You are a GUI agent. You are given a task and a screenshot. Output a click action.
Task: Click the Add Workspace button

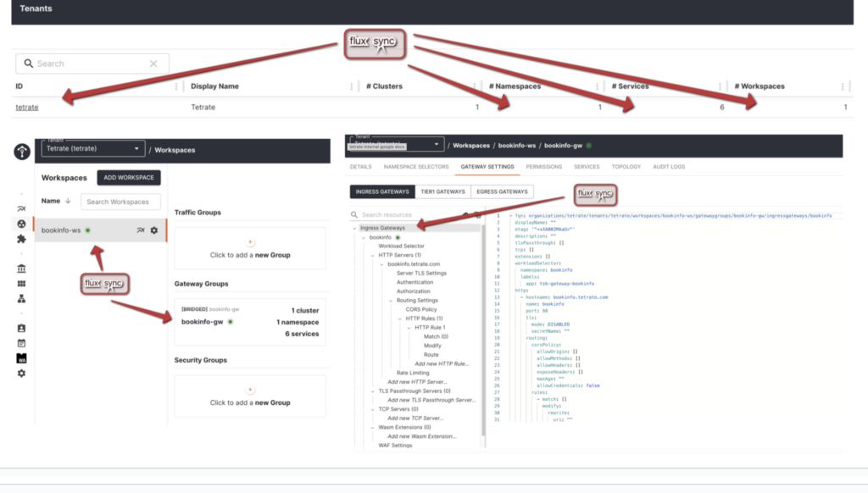(x=129, y=177)
